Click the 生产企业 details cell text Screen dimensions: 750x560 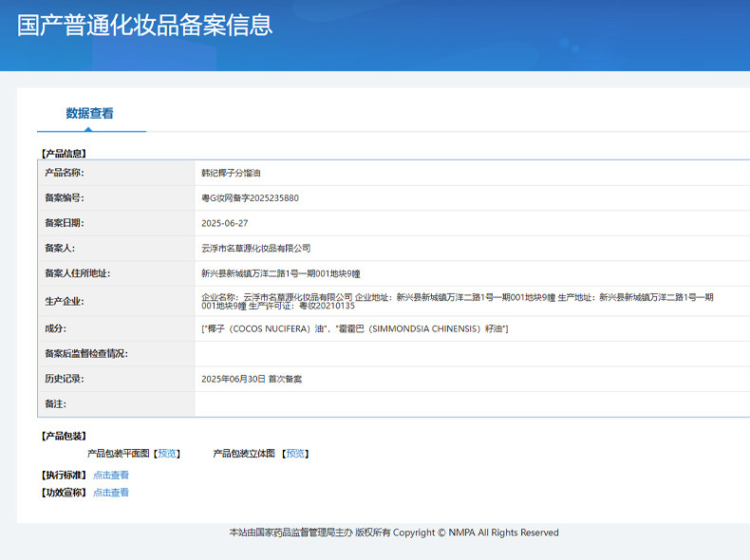(456, 301)
